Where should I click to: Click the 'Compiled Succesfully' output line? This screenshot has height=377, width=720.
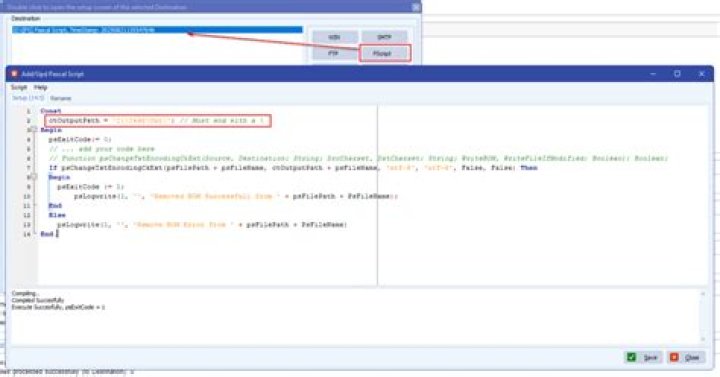[x=38, y=300]
